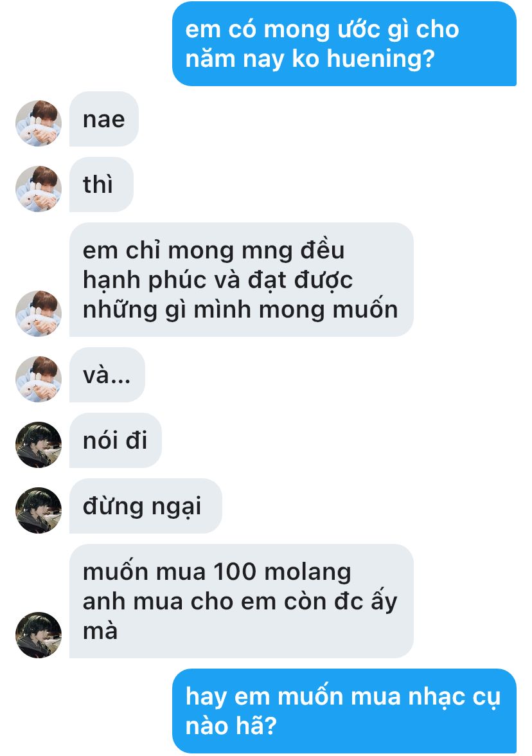532x756 pixels.
Task: Click avatar beside "muốn mua 100 molang" message
Action: [39, 635]
